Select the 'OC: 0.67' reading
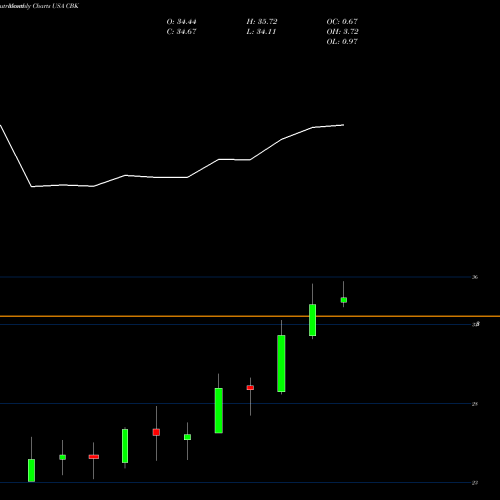 342,22
